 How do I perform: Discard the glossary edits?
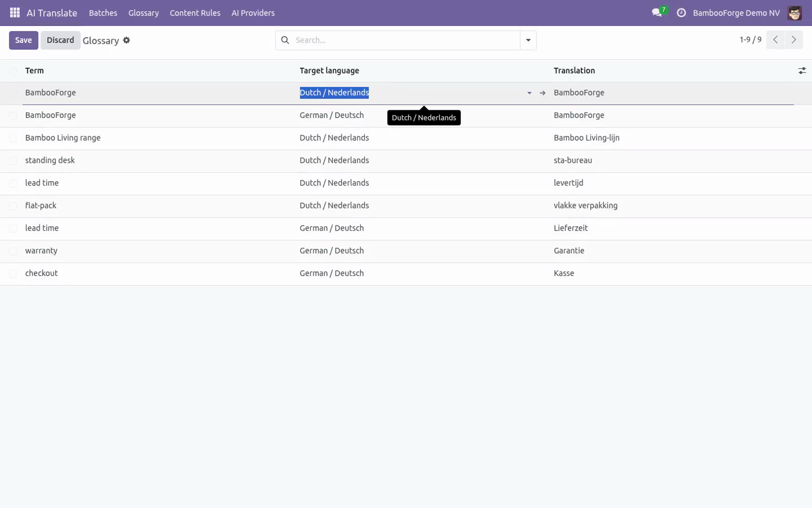click(60, 40)
